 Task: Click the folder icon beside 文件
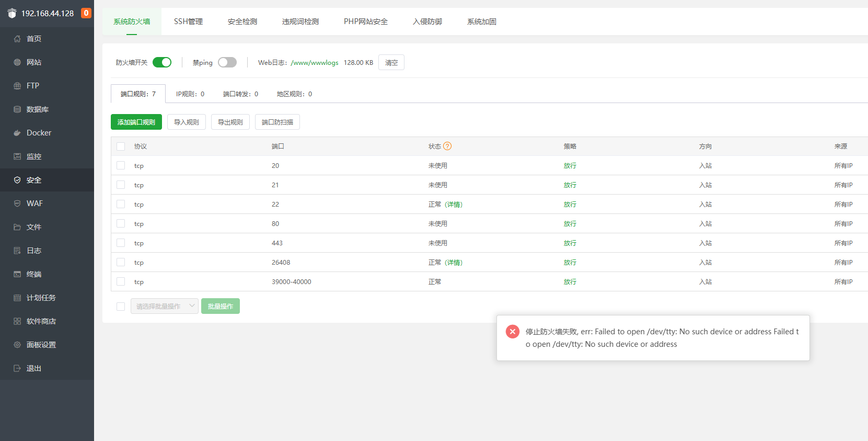[x=17, y=227]
